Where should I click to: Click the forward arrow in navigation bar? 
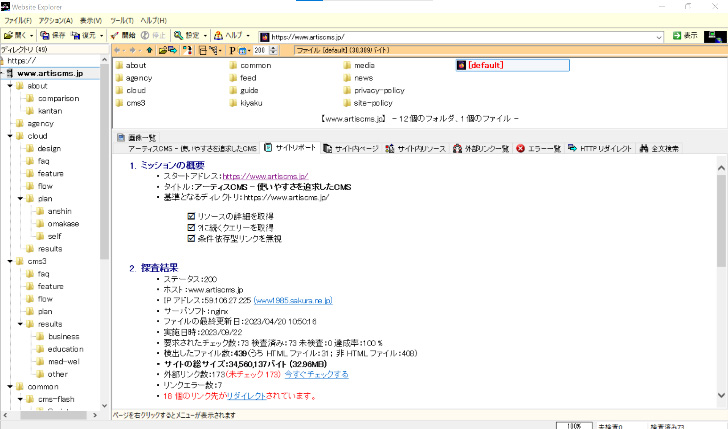[132, 50]
